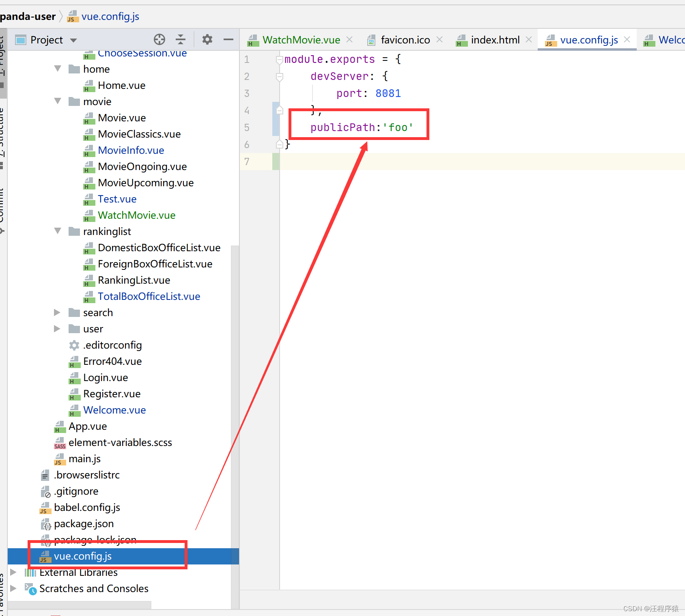
Task: Expand External Libraries node
Action: click(x=13, y=572)
